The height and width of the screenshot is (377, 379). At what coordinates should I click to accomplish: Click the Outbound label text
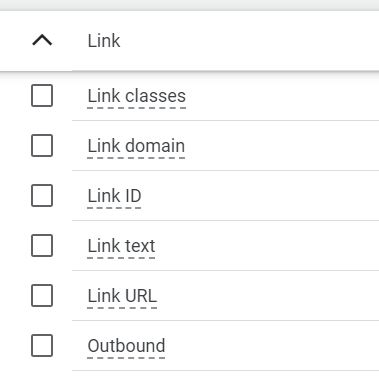(x=126, y=346)
